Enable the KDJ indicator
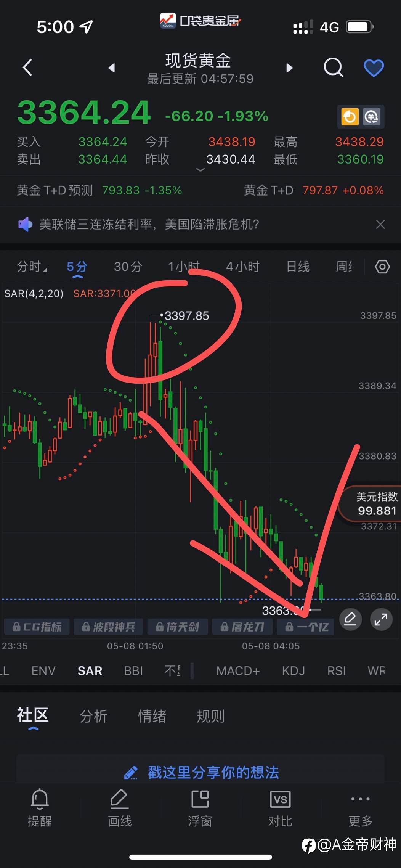The width and height of the screenshot is (401, 868). pos(293,671)
